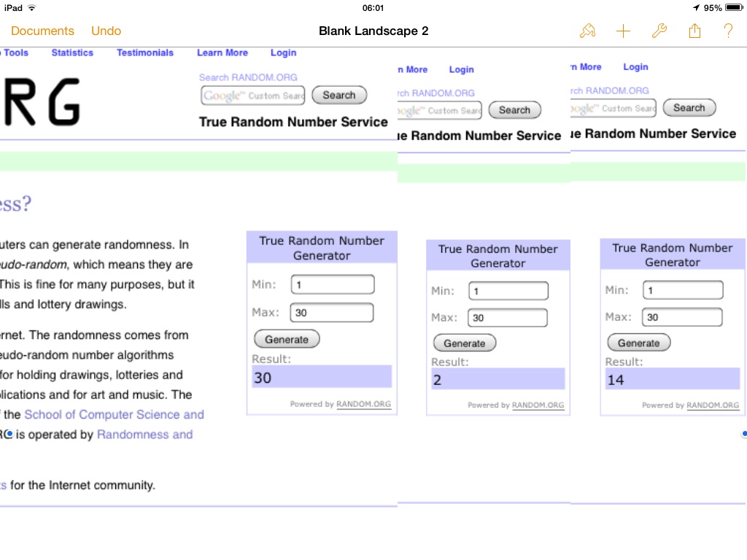The image size is (747, 560).
Task: Select the Max field in the middle generator
Action: 508,318
